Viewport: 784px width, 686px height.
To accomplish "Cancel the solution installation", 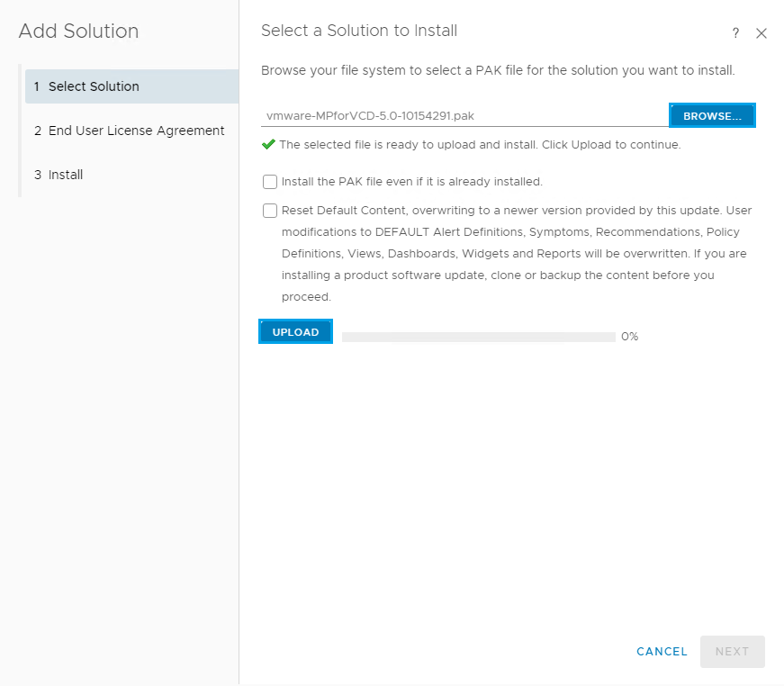I will click(662, 652).
